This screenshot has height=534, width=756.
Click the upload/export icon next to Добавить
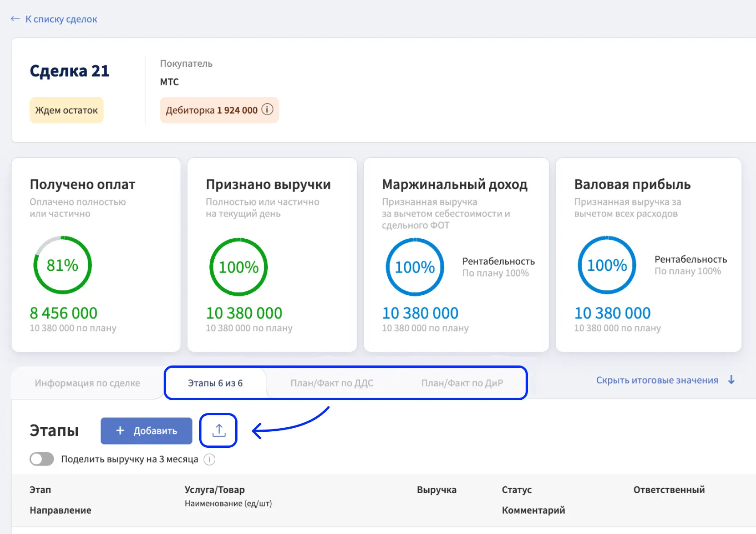tap(218, 430)
